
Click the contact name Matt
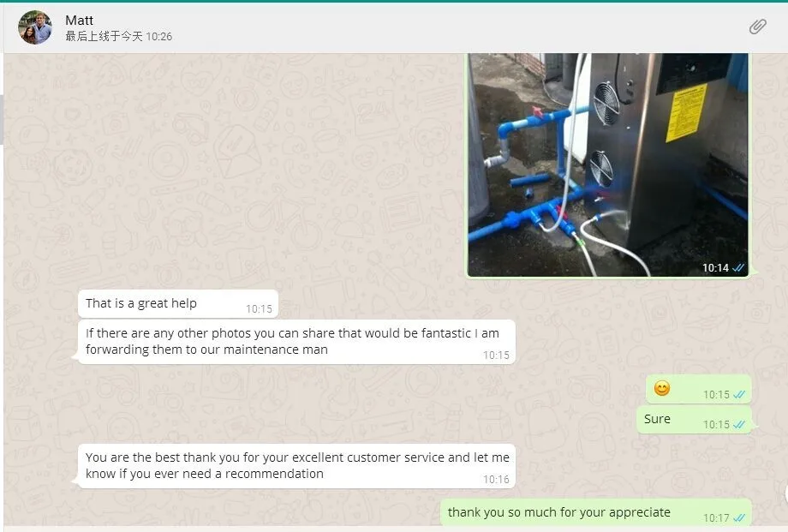click(79, 20)
